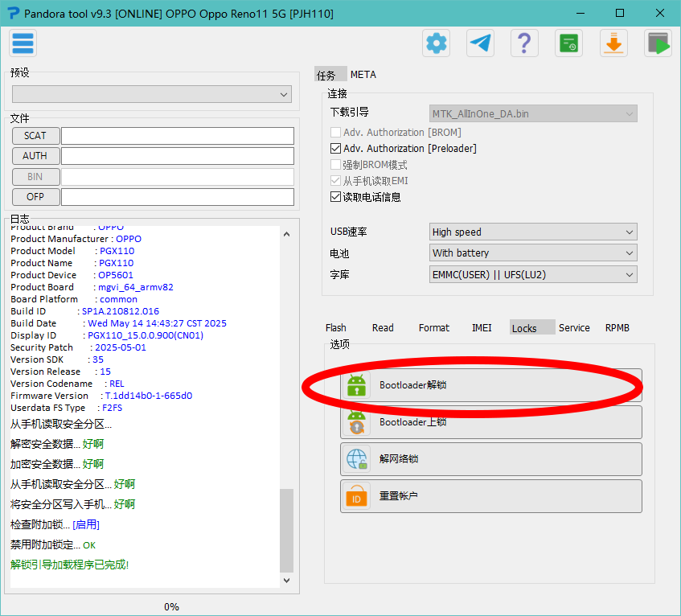This screenshot has width=681, height=616.
Task: Click the log scrollbar up arrow
Action: (287, 234)
